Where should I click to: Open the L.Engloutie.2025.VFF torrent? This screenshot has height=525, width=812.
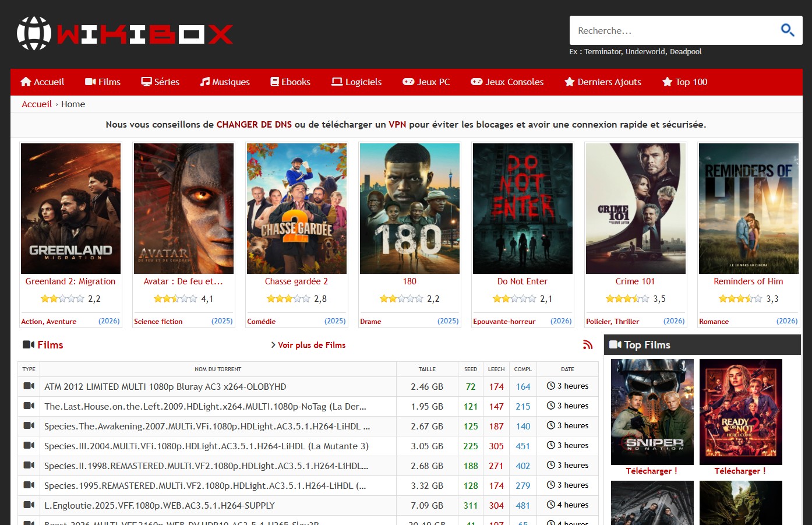coord(160,506)
